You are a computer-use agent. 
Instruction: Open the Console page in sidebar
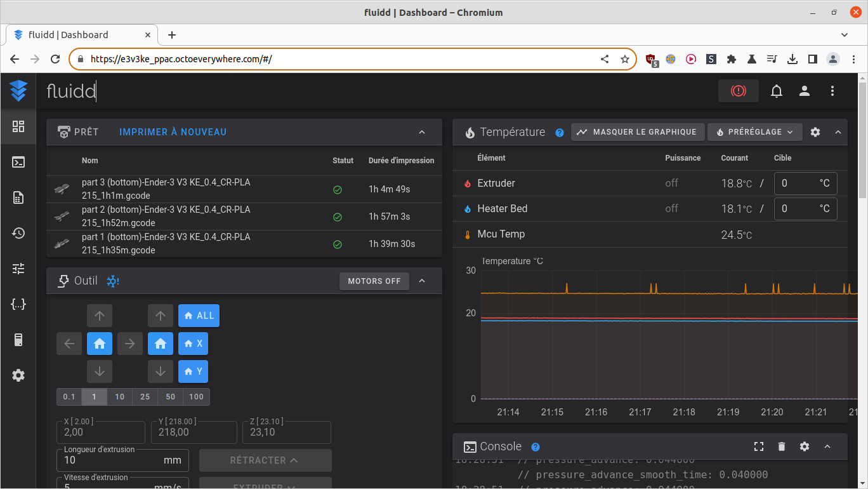coord(18,162)
